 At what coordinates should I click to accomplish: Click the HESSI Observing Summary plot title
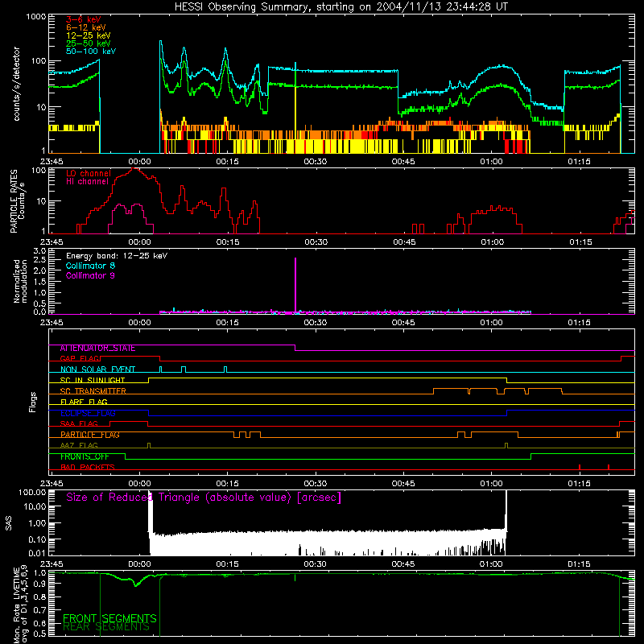[341, 7]
